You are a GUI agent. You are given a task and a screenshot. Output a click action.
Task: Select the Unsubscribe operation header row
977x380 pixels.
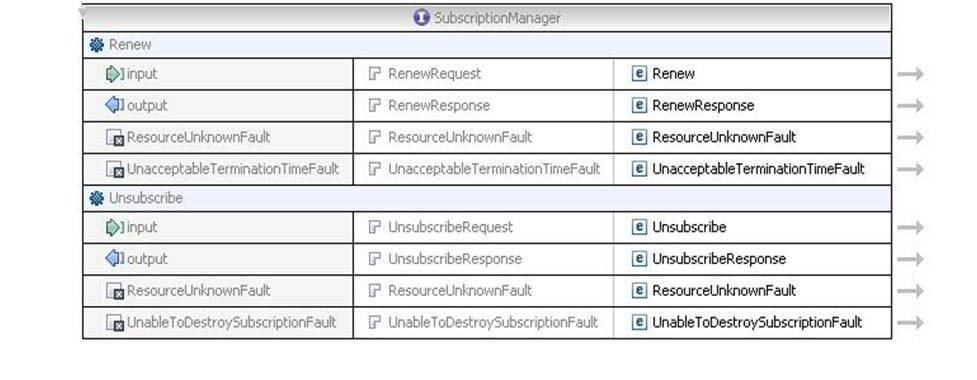coord(487,198)
